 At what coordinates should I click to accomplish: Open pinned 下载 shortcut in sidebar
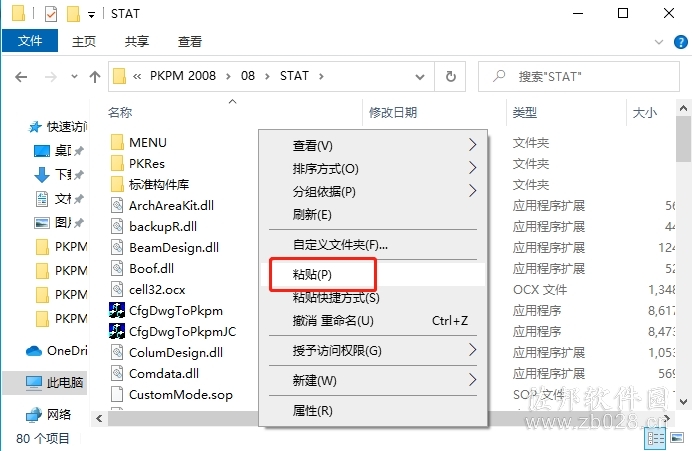point(59,175)
